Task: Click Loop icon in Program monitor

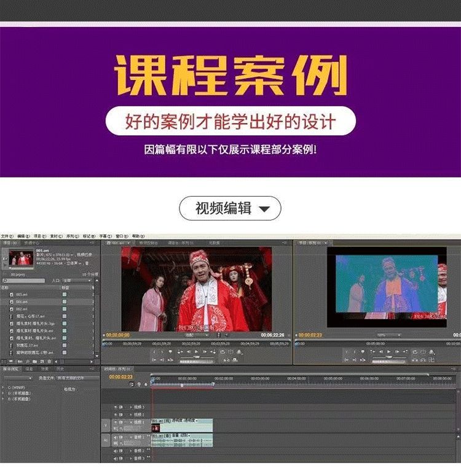Action: 415,352
